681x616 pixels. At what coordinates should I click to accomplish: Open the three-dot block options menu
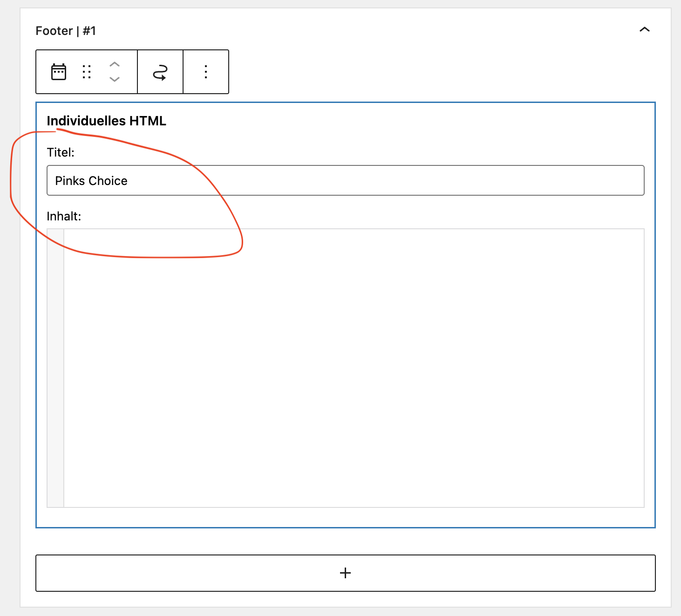click(206, 72)
